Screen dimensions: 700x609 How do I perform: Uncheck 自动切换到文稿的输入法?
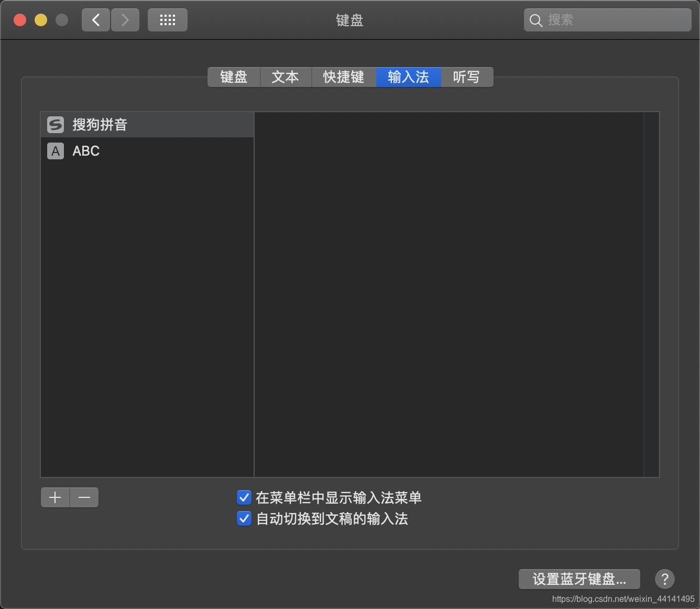click(244, 518)
